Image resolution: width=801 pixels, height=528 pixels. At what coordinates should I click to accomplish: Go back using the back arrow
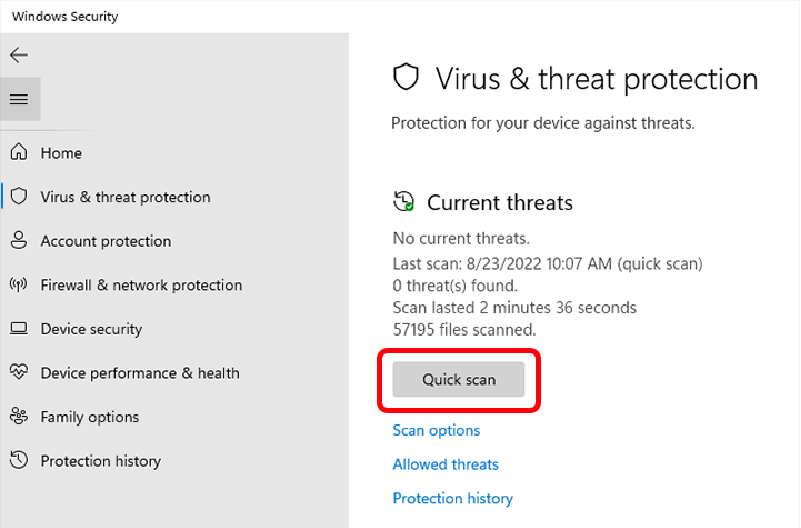tap(19, 55)
